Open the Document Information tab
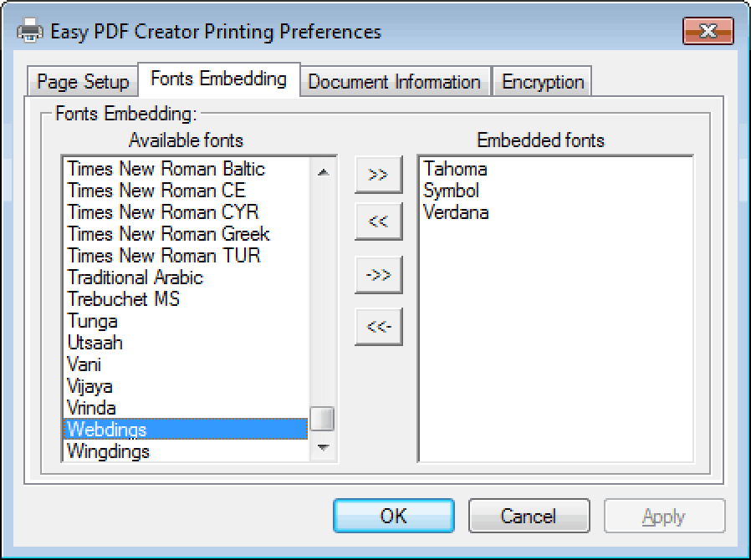Viewport: 751px width, 560px height. coord(394,81)
